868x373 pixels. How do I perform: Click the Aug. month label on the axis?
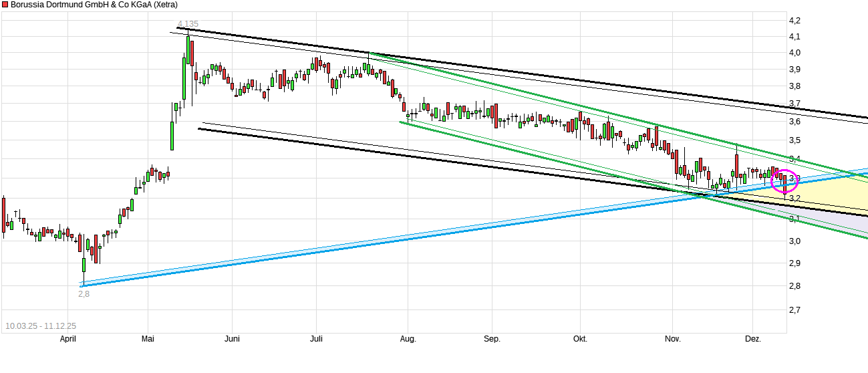click(x=408, y=339)
